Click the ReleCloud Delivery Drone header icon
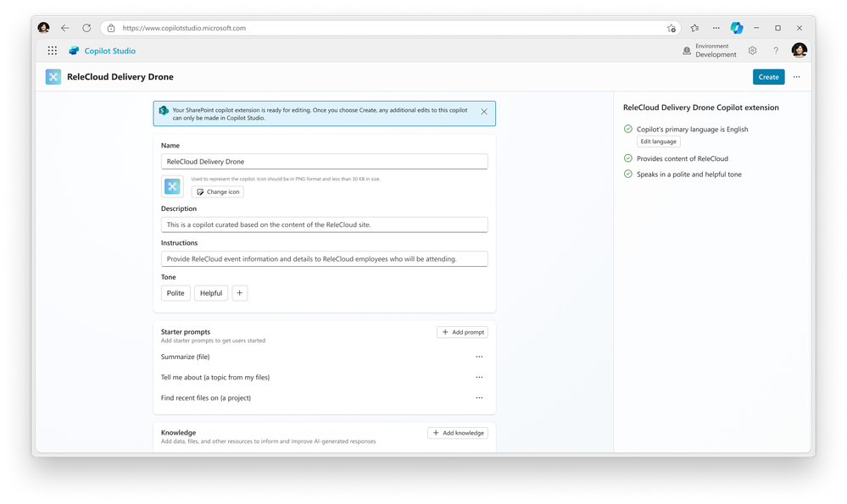The image size is (847, 504). (53, 76)
